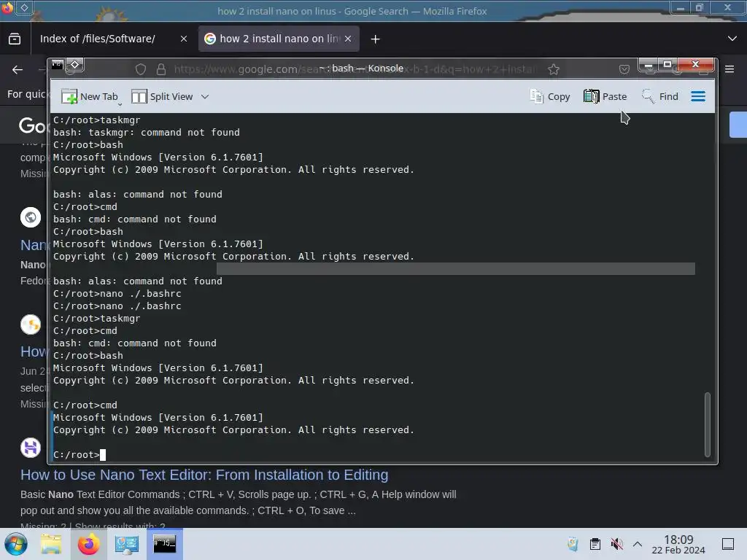Open system settings taskbar icon
747x560 pixels.
tap(127, 544)
